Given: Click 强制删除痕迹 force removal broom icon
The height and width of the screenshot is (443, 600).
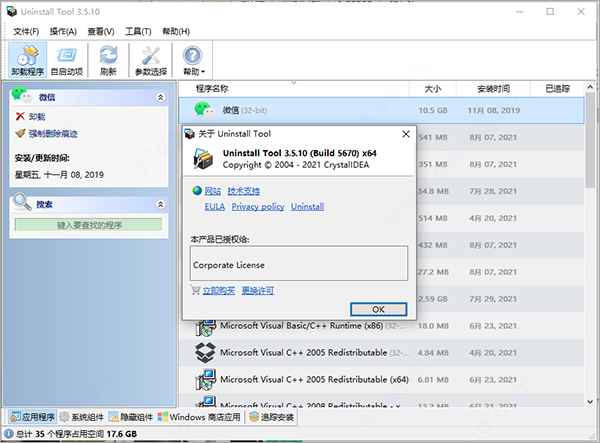Looking at the screenshot, I should (x=20, y=133).
